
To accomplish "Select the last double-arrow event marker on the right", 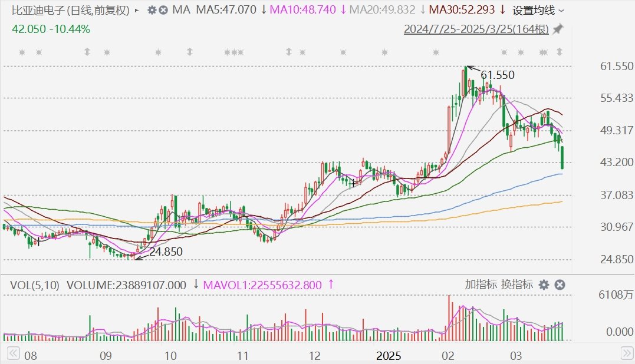I will [560, 52].
